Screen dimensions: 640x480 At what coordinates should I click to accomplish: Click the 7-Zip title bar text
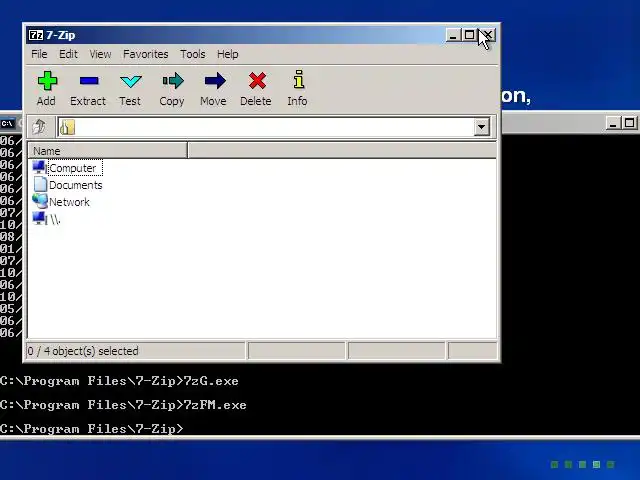pyautogui.click(x=60, y=35)
